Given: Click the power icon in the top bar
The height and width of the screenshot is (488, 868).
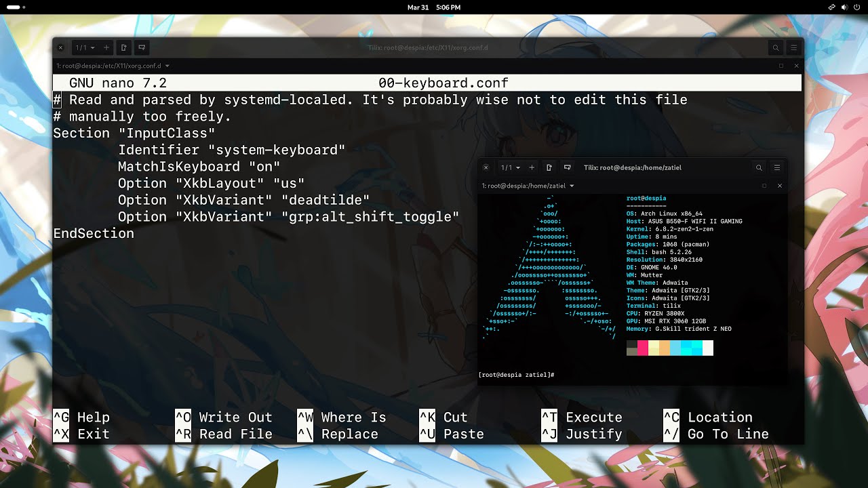Looking at the screenshot, I should pyautogui.click(x=857, y=7).
